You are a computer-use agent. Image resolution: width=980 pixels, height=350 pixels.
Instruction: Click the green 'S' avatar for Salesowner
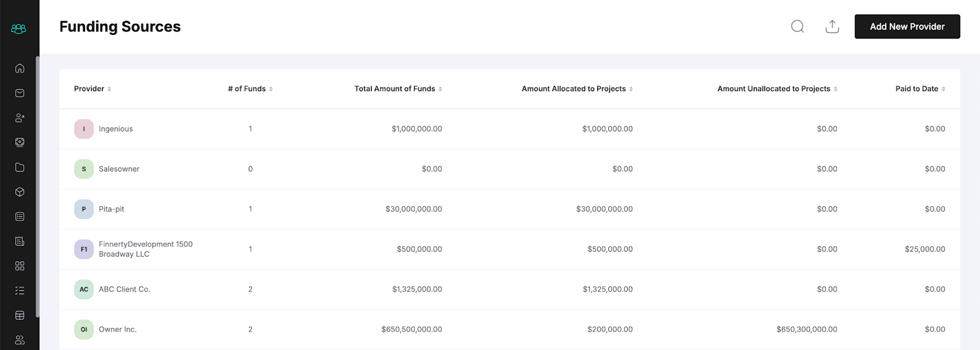coord(84,169)
